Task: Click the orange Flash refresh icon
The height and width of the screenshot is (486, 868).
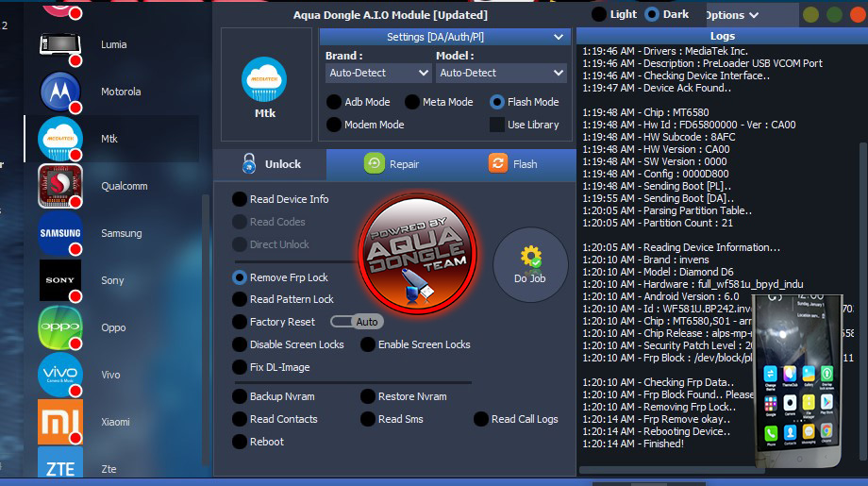Action: coord(497,163)
